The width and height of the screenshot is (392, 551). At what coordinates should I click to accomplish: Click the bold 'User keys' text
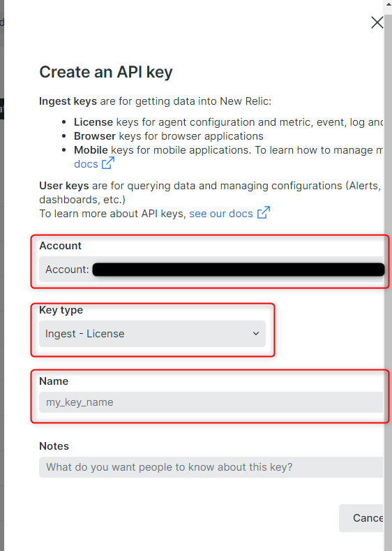click(x=64, y=186)
